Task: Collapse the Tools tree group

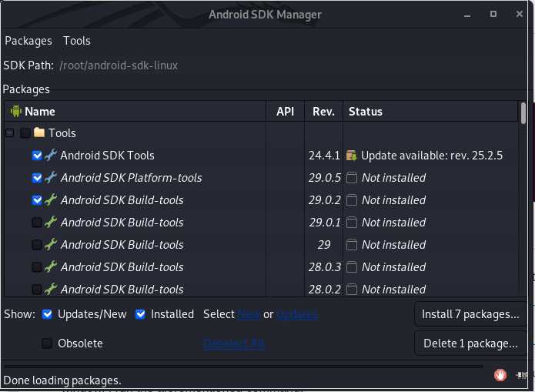Action: point(9,132)
